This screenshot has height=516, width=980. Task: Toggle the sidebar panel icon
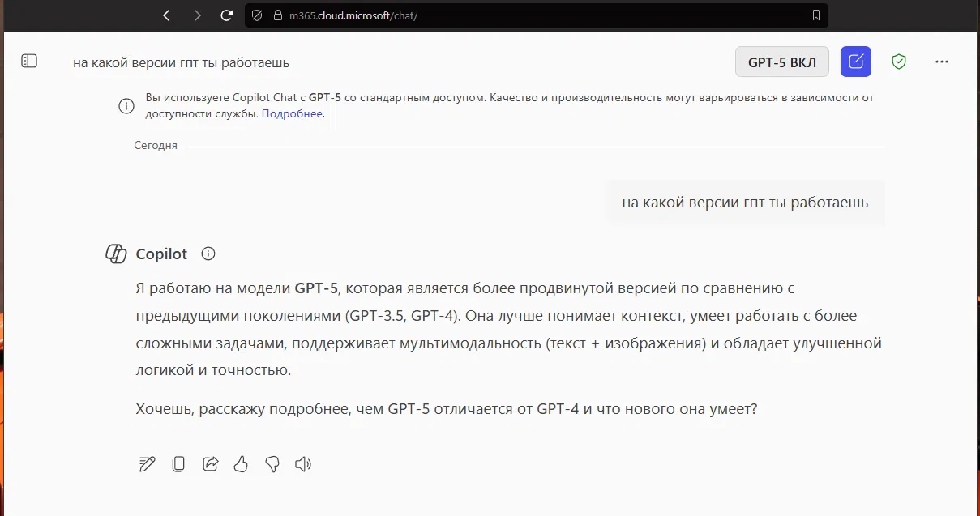coord(29,61)
